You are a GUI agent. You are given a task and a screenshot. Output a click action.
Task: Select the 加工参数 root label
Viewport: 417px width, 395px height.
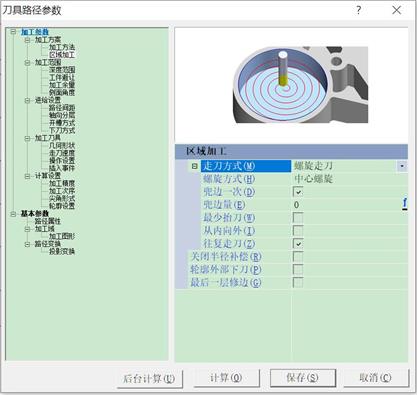[x=35, y=32]
